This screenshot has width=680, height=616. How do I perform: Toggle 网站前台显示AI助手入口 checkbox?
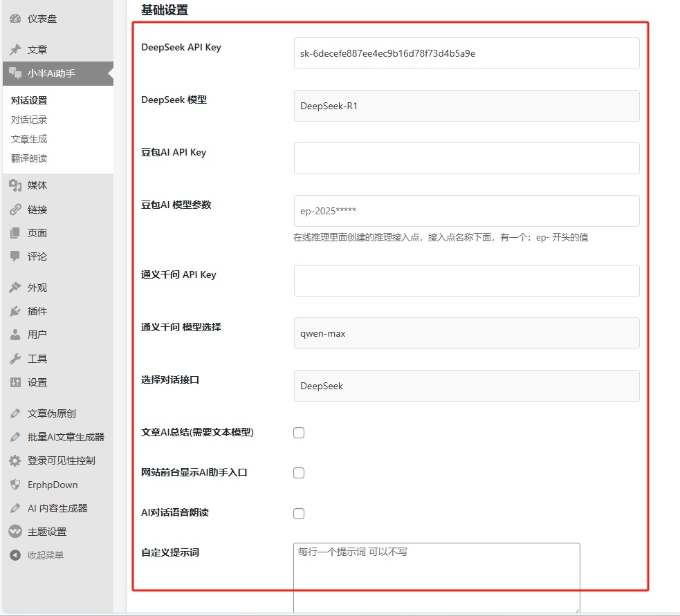[298, 473]
